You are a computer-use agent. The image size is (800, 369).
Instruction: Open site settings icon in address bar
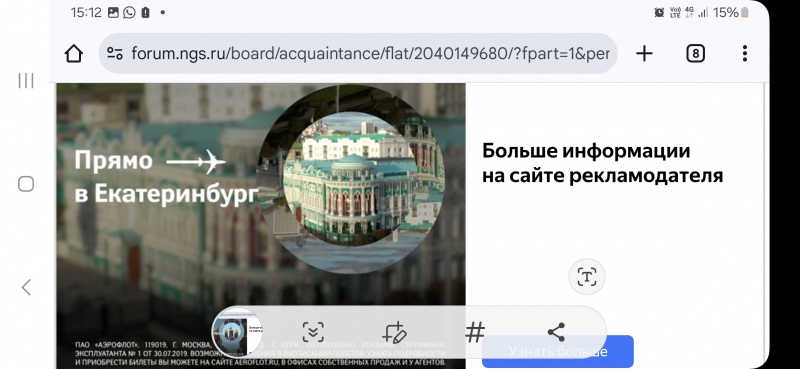[x=115, y=53]
